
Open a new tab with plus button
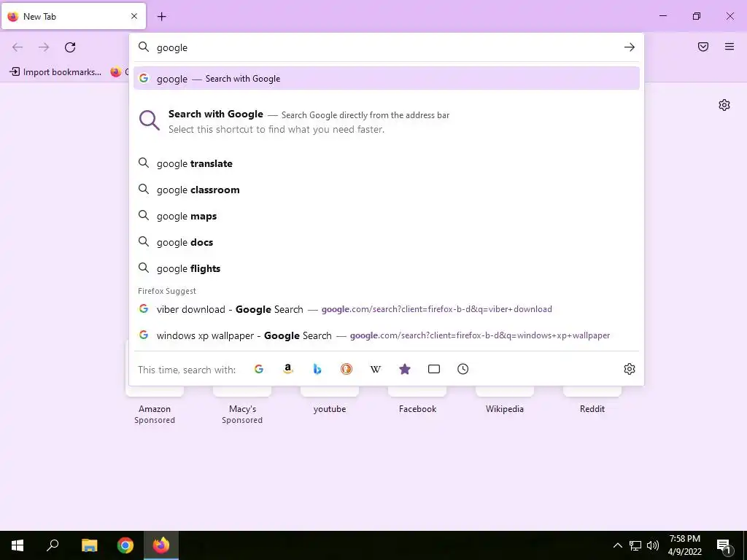[161, 17]
